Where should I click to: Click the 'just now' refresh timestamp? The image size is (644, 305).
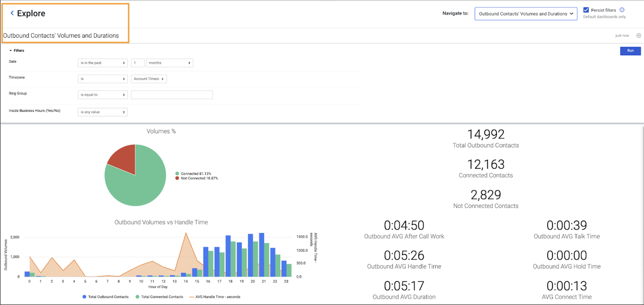pyautogui.click(x=622, y=35)
